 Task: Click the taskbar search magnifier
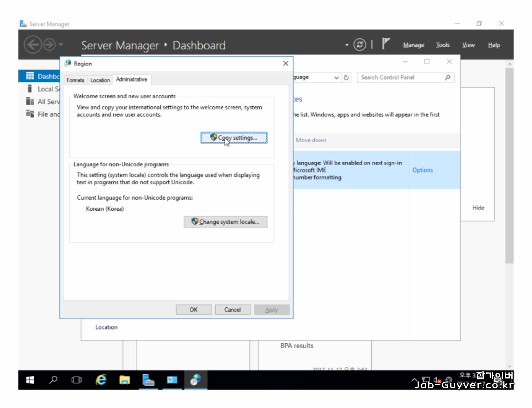tap(53, 380)
